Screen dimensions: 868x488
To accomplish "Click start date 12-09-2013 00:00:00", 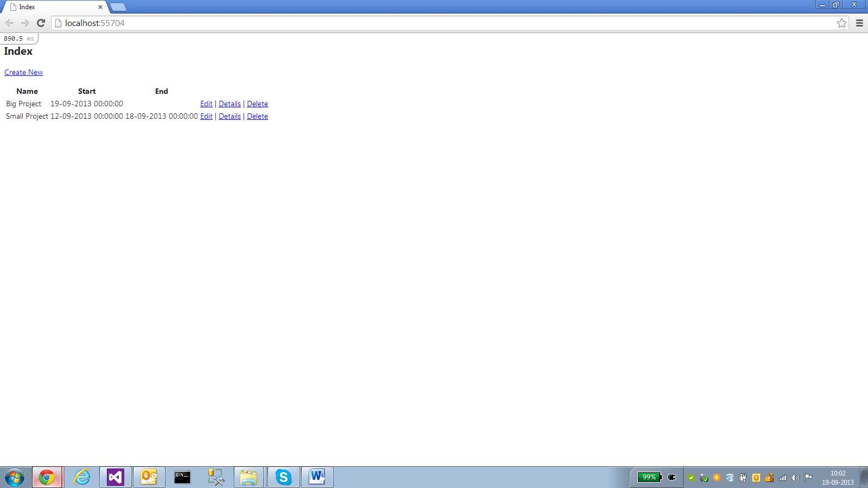I will 87,116.
